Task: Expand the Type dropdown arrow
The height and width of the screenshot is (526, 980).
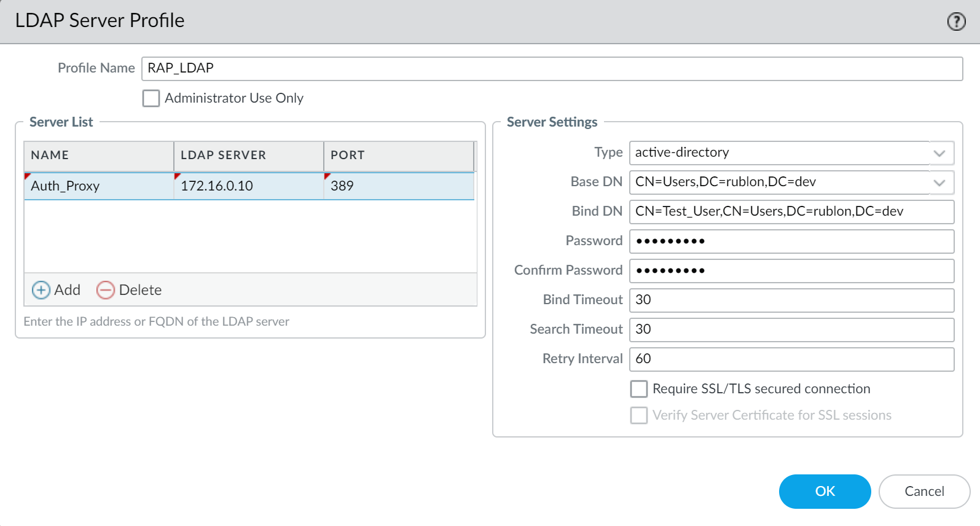Action: tap(939, 153)
